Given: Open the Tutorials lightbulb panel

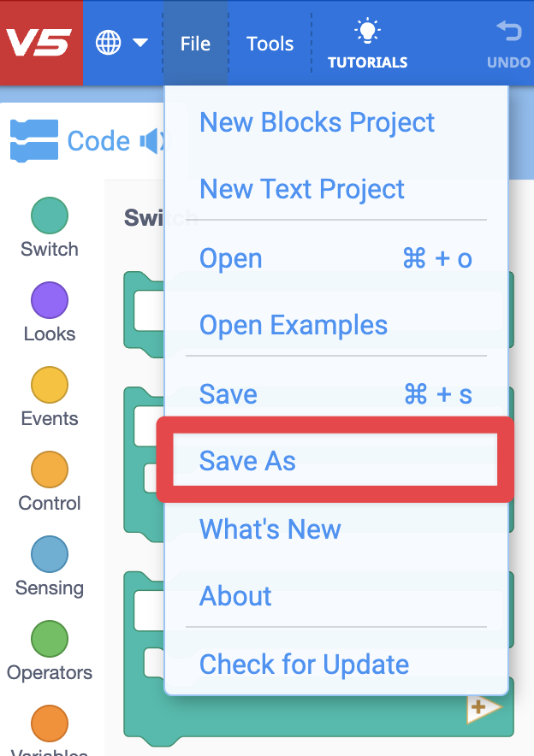Looking at the screenshot, I should pyautogui.click(x=367, y=41).
